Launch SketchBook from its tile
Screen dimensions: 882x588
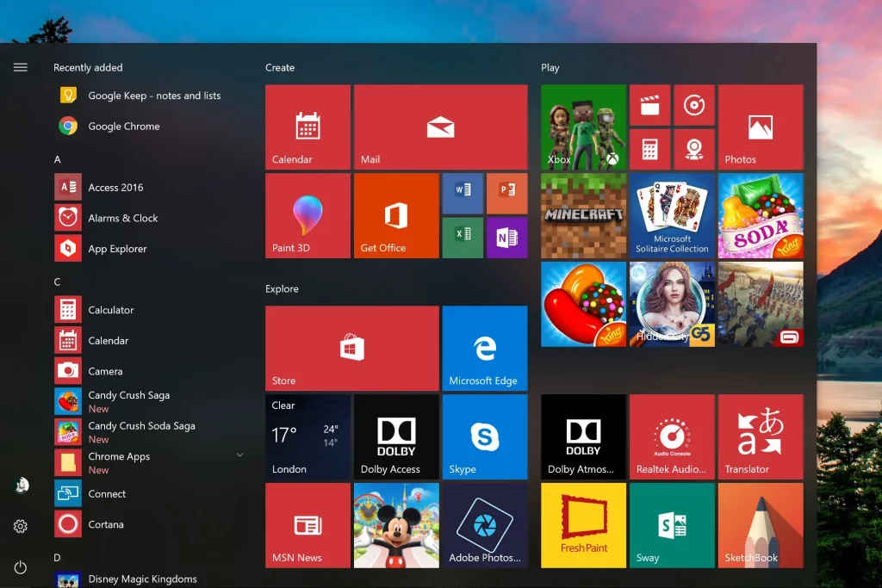pos(761,525)
